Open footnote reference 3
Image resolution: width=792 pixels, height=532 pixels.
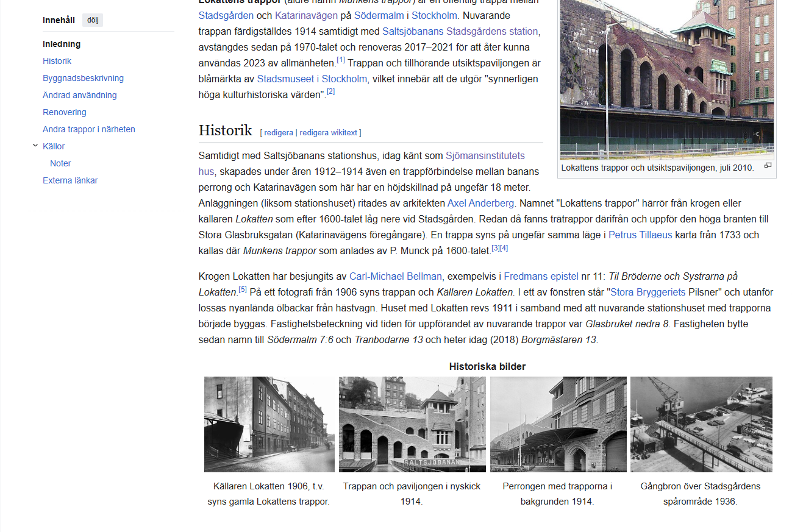pyautogui.click(x=496, y=247)
